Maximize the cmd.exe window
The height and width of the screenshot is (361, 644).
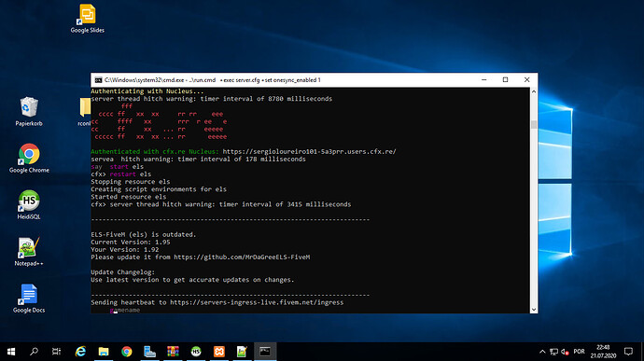point(506,79)
